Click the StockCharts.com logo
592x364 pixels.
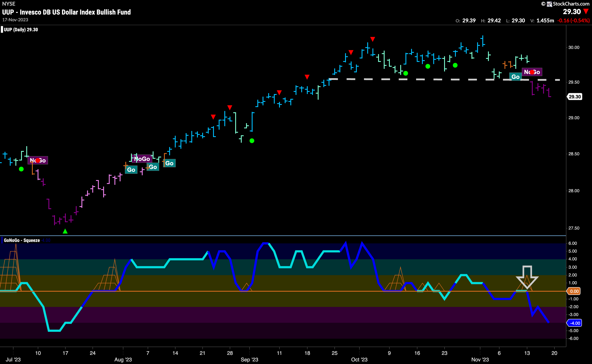point(565,4)
